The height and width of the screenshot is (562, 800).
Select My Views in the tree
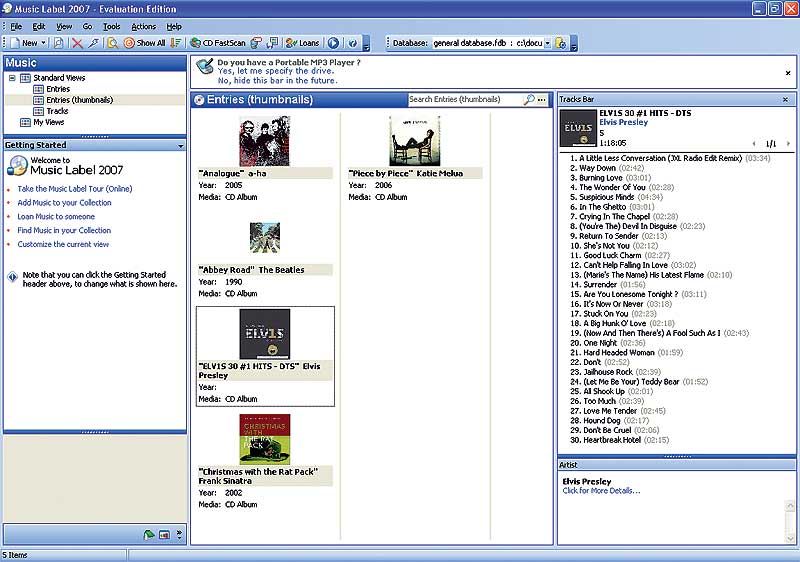tap(48, 122)
